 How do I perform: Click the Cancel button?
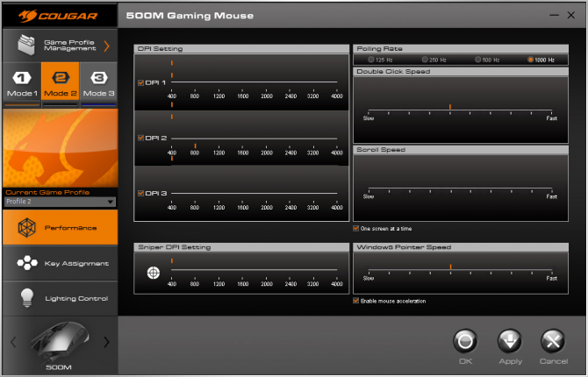point(553,341)
